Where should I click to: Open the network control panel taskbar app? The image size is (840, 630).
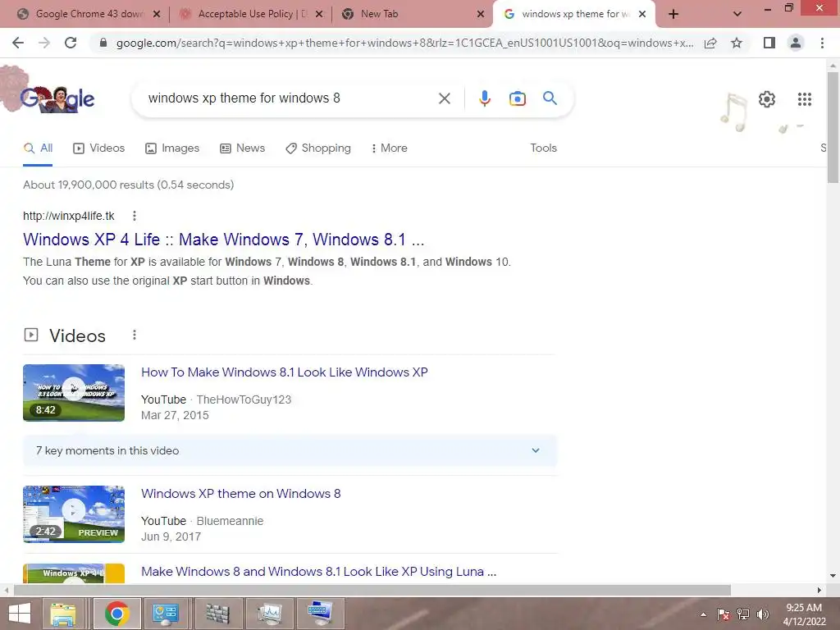(x=166, y=614)
